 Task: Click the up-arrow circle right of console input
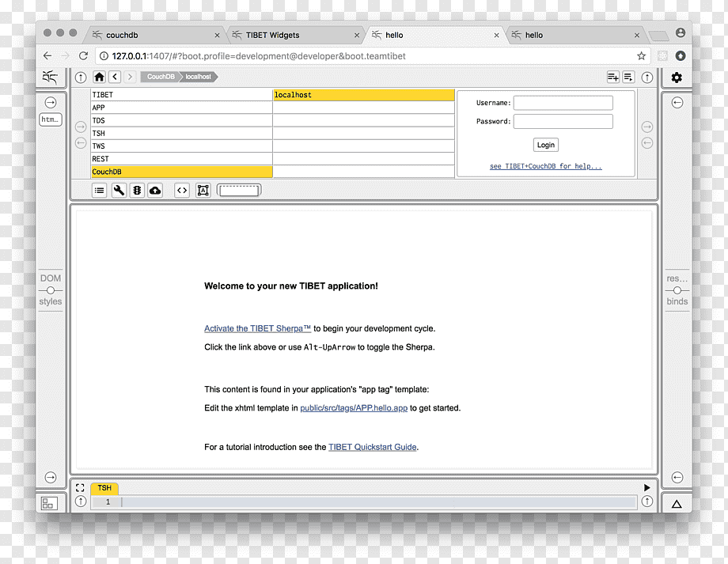tap(647, 502)
